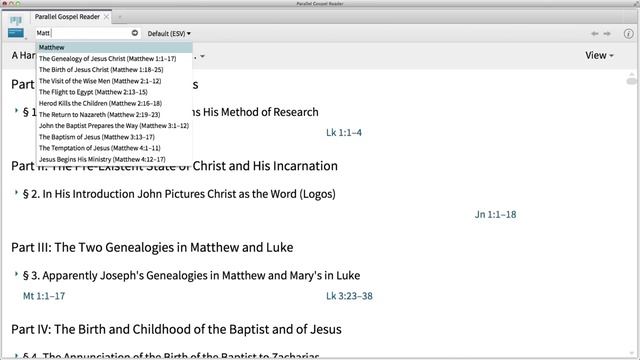
Task: Open the Jn 1:1–18 reference link
Action: pyautogui.click(x=495, y=215)
